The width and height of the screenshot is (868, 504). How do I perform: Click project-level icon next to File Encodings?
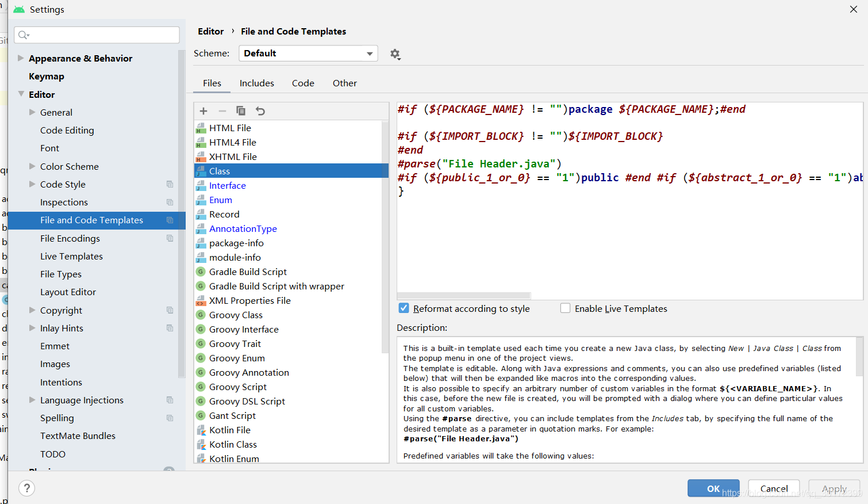(x=170, y=238)
